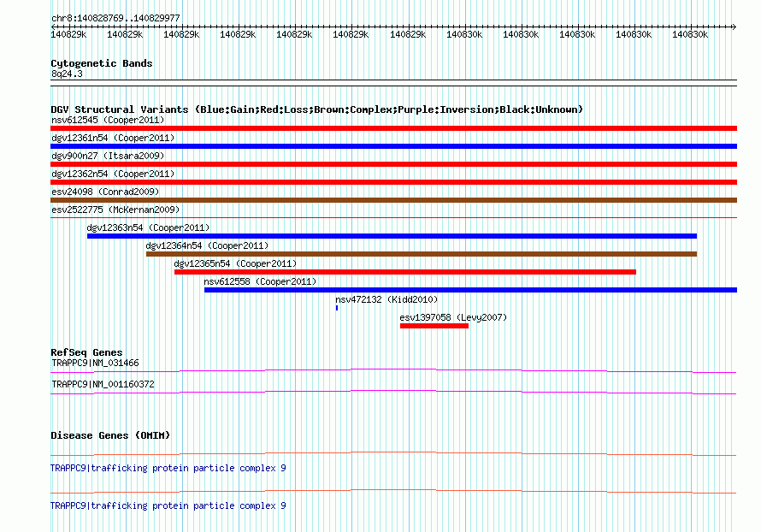The height and width of the screenshot is (532, 761).
Task: Select the esv1397058 (Levy2007) red bar
Action: [x=434, y=326]
